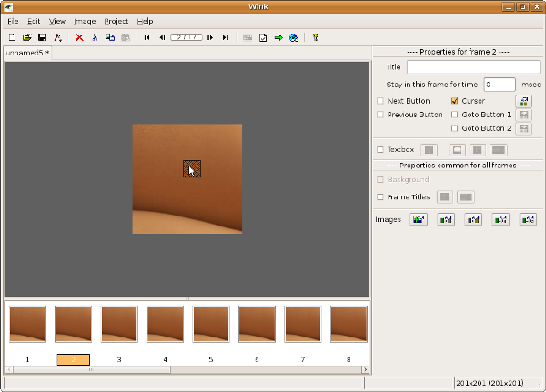Open a project via the folder icon
Screen dimensions: 546x392
tap(26, 38)
